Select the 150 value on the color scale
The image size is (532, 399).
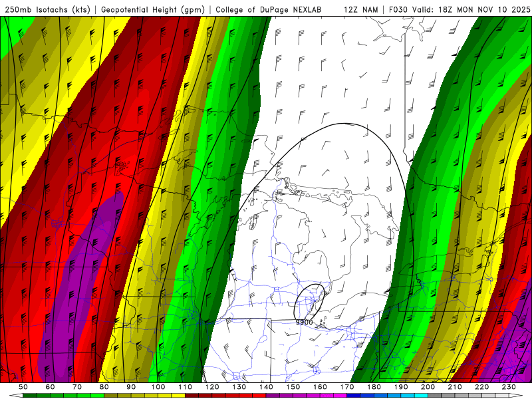[293, 387]
